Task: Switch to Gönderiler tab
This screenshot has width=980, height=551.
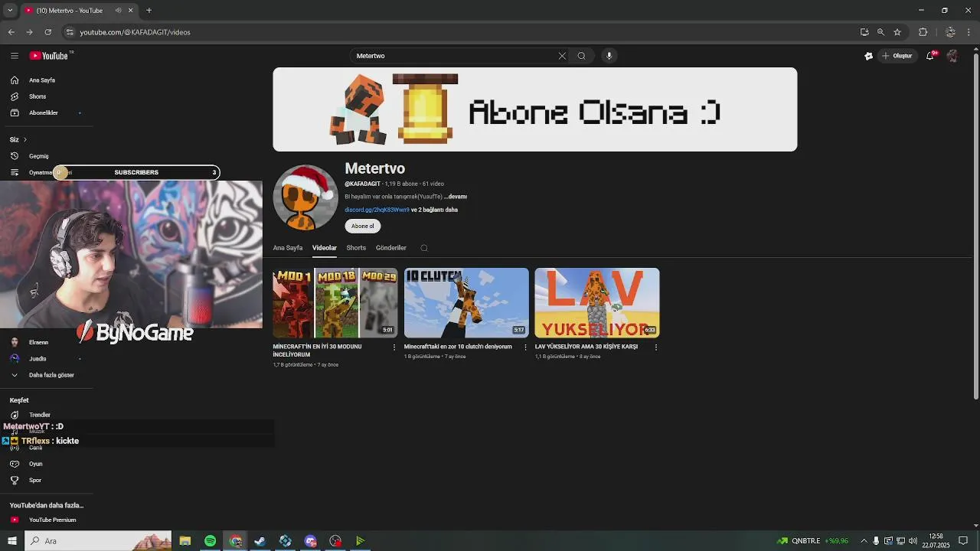Action: (x=391, y=248)
